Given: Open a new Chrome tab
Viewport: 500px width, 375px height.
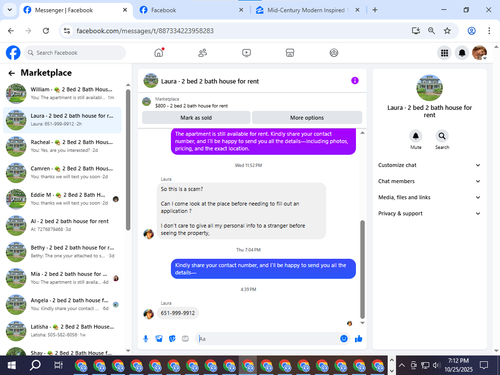Looking at the screenshot, I should tap(375, 10).
